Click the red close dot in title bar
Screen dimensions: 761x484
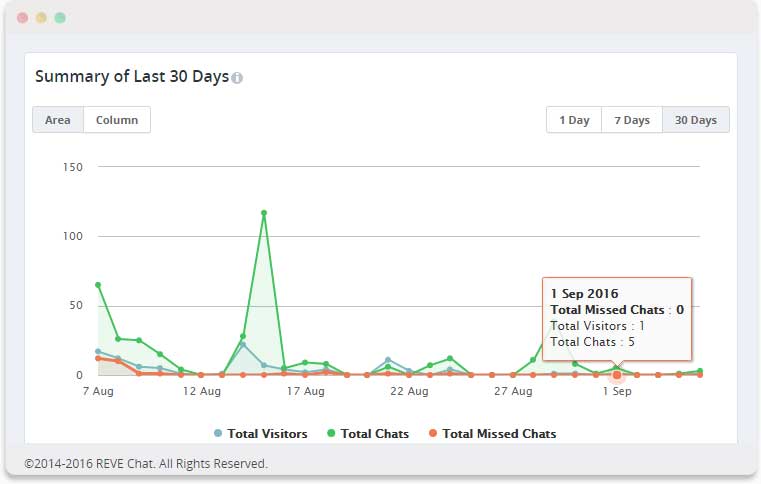pyautogui.click(x=23, y=18)
